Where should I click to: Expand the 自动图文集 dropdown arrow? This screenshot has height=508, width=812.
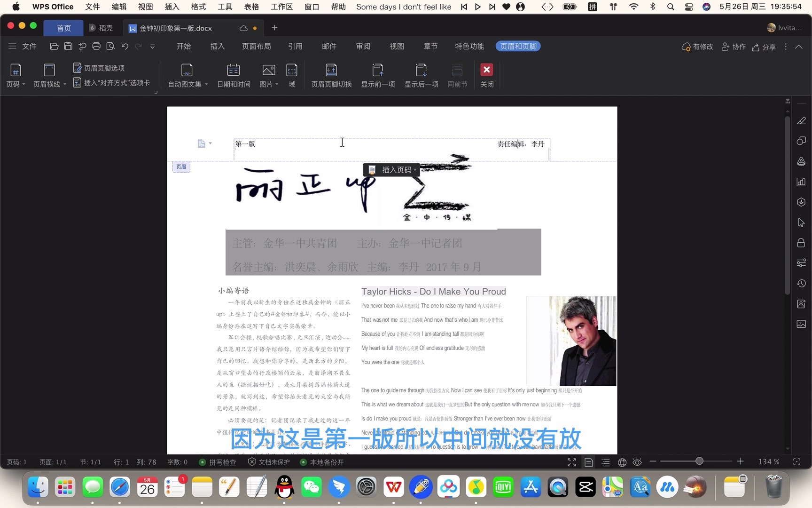[206, 84]
